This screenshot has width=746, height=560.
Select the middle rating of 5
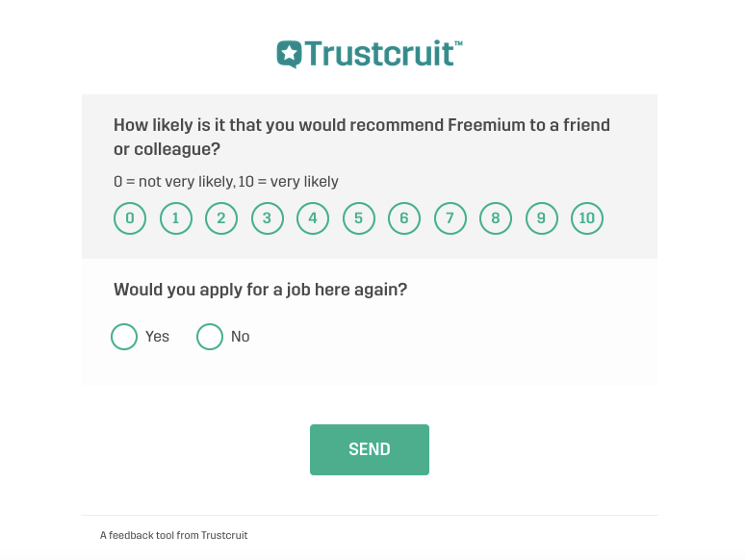tap(358, 218)
